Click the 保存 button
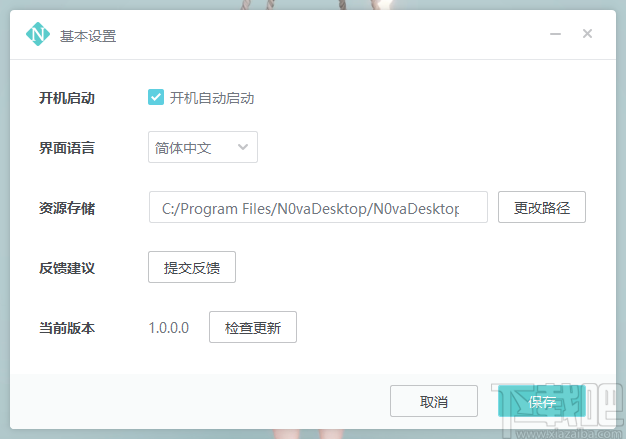Viewport: 626px width, 439px height. tap(542, 401)
